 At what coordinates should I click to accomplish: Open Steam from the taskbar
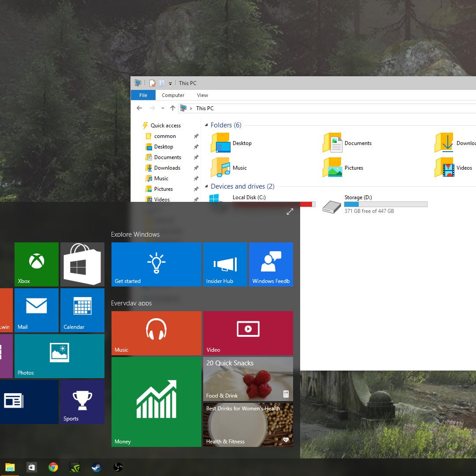[96, 467]
